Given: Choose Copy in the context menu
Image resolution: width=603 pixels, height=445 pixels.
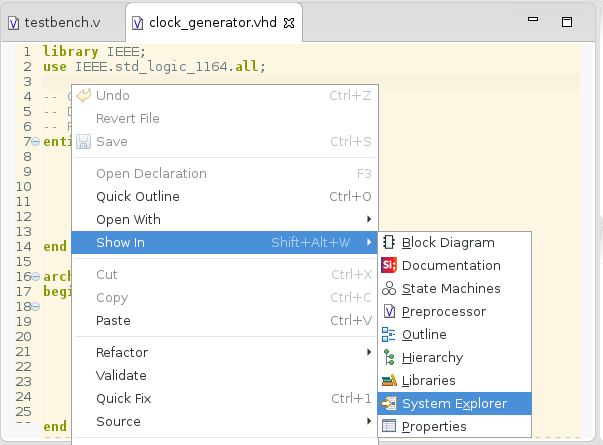Looking at the screenshot, I should point(225,298).
